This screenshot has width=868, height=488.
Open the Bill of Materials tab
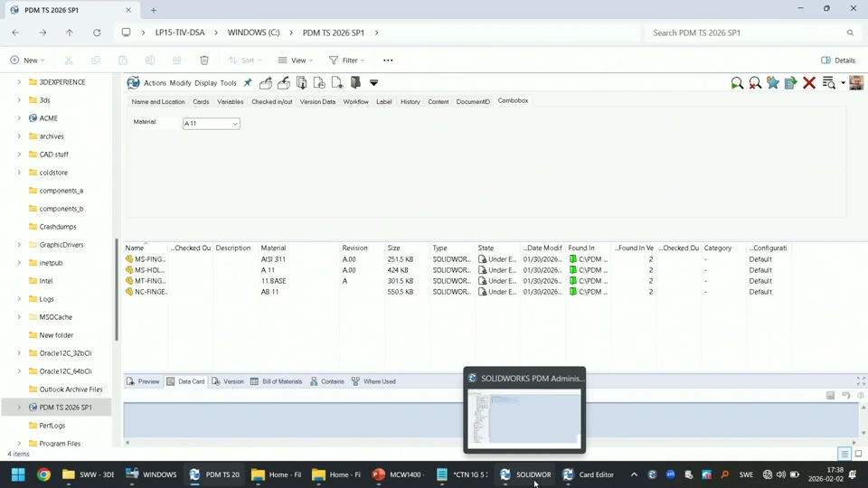pos(277,381)
